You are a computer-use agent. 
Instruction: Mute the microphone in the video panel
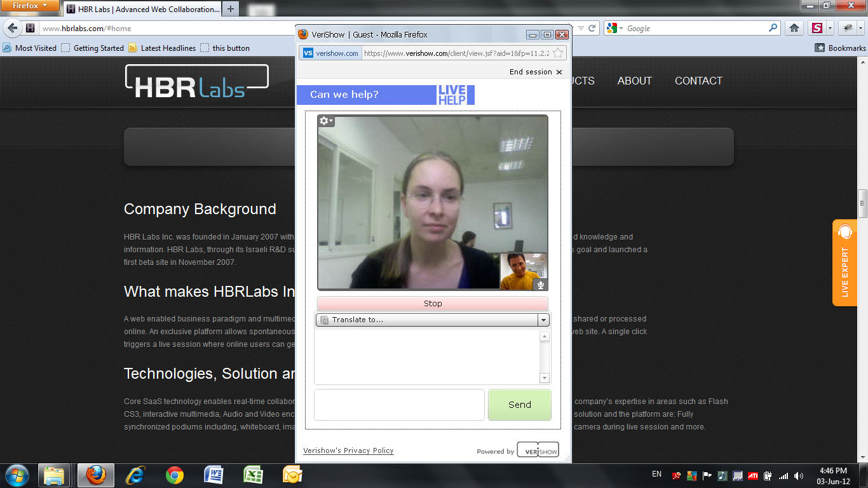tap(541, 285)
